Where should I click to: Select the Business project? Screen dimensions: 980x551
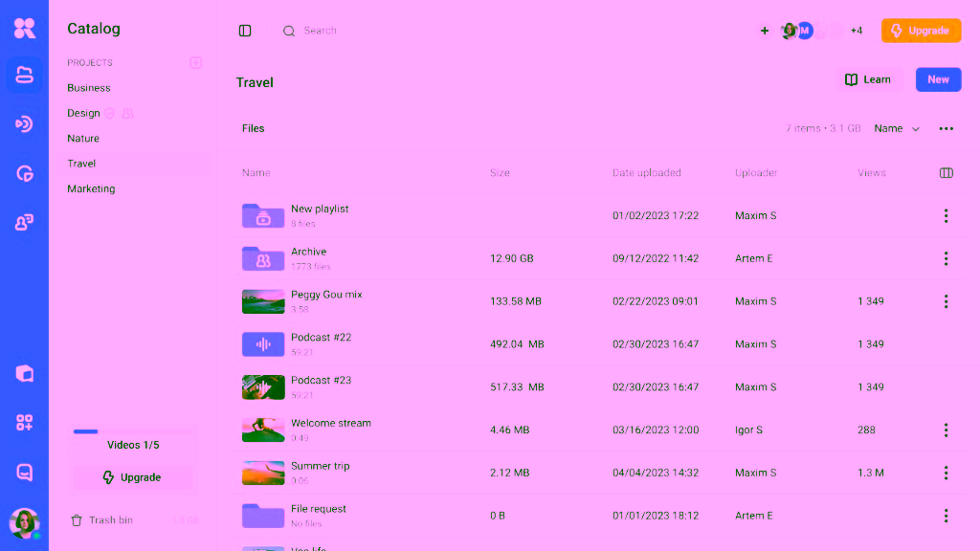click(89, 88)
